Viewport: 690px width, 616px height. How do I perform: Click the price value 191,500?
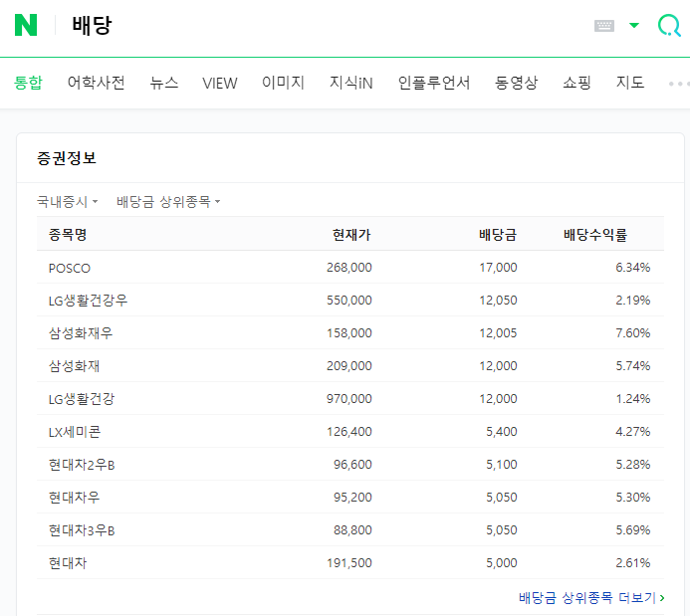[348, 563]
